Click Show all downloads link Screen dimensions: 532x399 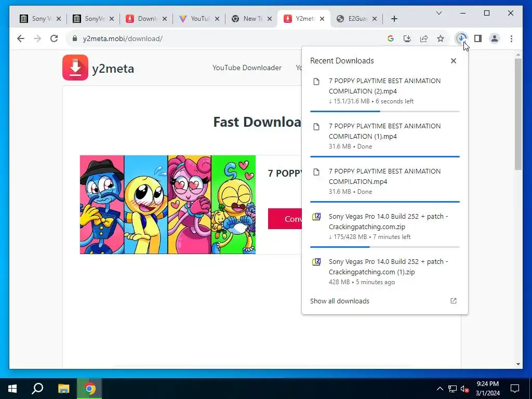coord(340,301)
